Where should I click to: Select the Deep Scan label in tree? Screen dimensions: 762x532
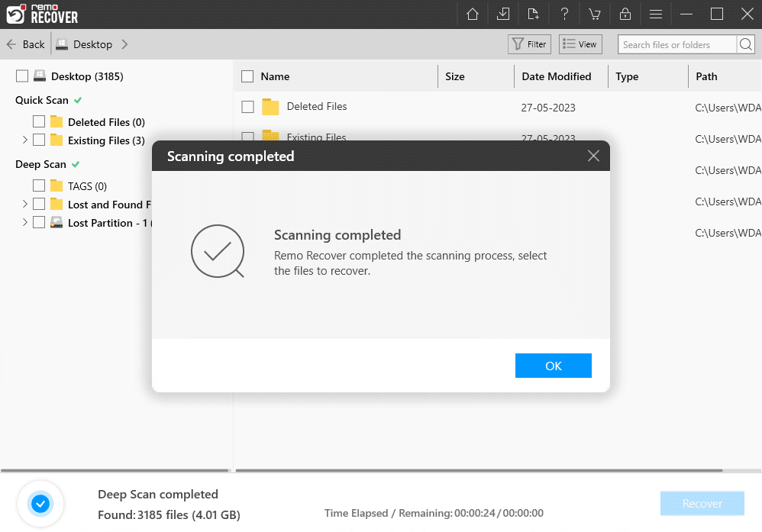coord(40,164)
